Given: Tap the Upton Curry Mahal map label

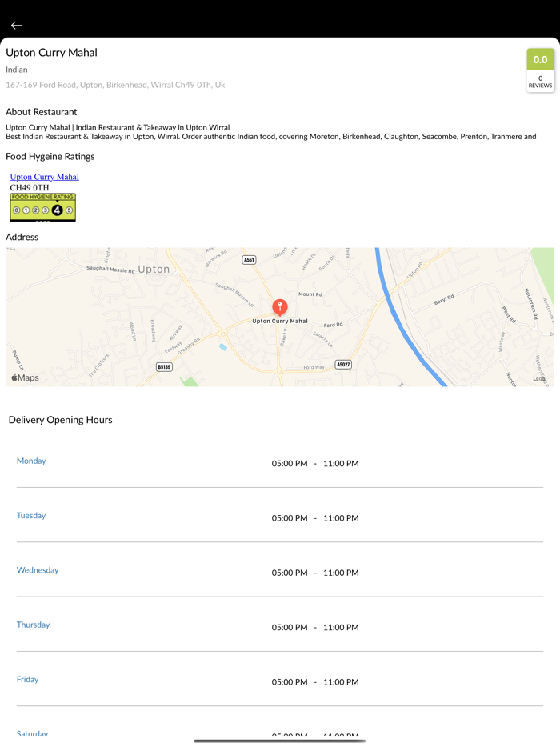Looking at the screenshot, I should tap(280, 321).
